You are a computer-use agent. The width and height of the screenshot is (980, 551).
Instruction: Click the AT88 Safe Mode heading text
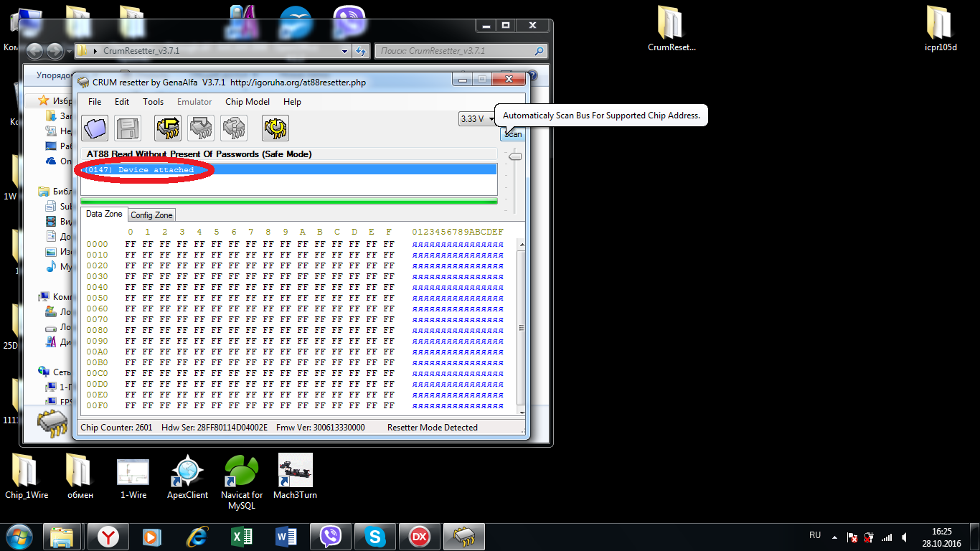(199, 154)
